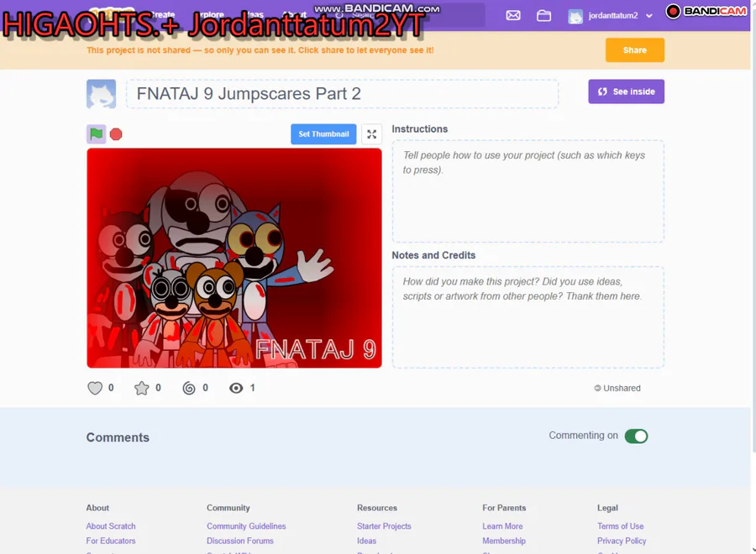
Task: Click the views eye icon
Action: [236, 388]
